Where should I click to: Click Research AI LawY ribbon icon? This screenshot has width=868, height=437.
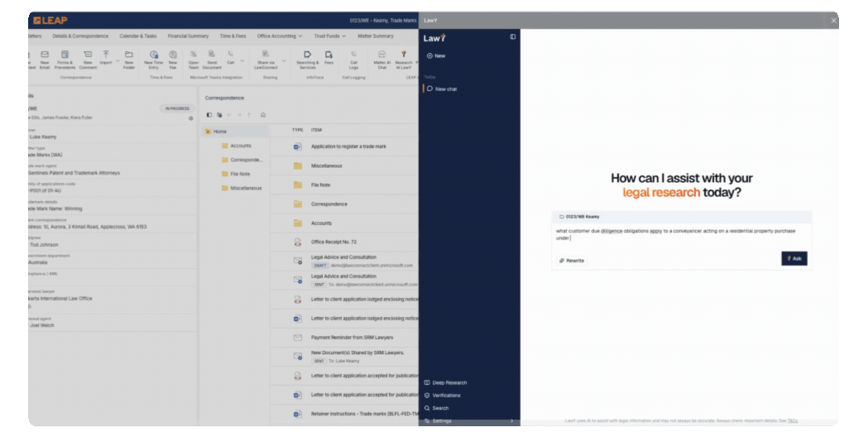click(x=404, y=55)
